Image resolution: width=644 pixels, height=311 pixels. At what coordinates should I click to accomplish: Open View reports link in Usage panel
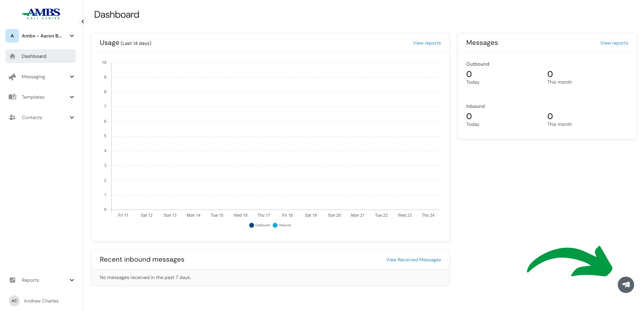click(x=427, y=43)
